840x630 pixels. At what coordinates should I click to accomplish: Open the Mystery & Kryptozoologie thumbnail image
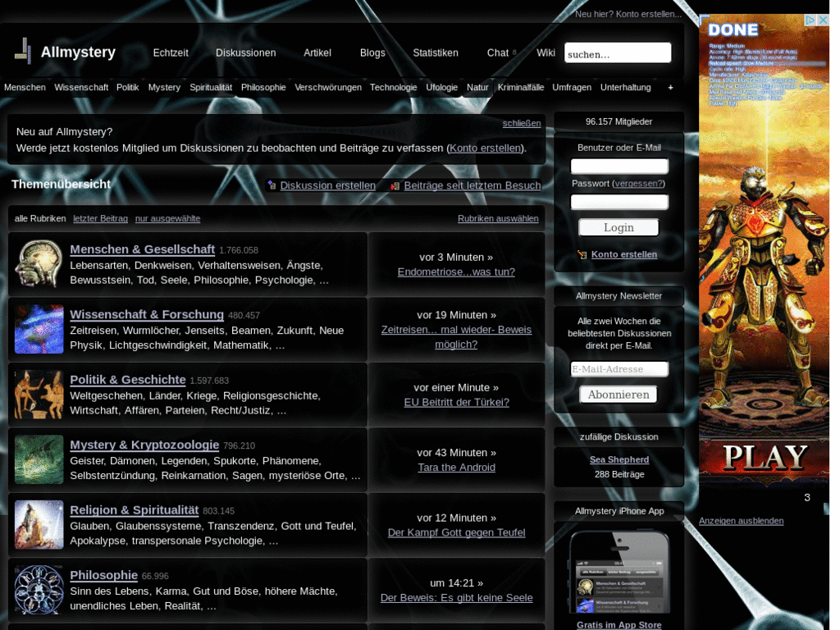39,459
